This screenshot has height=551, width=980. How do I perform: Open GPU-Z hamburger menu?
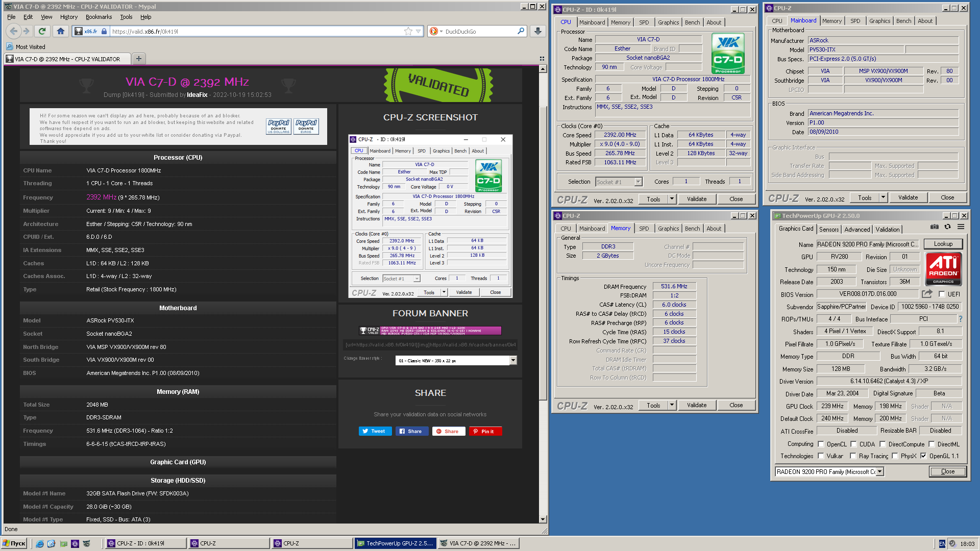(961, 227)
